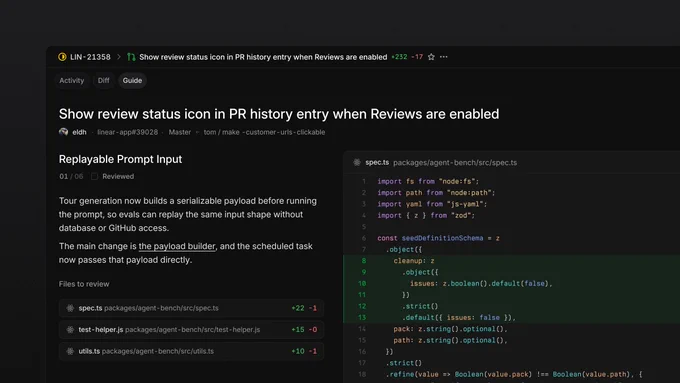The width and height of the screenshot is (680, 383).
Task: Click the icon beside test-helper.js in file list
Action: tap(70, 330)
